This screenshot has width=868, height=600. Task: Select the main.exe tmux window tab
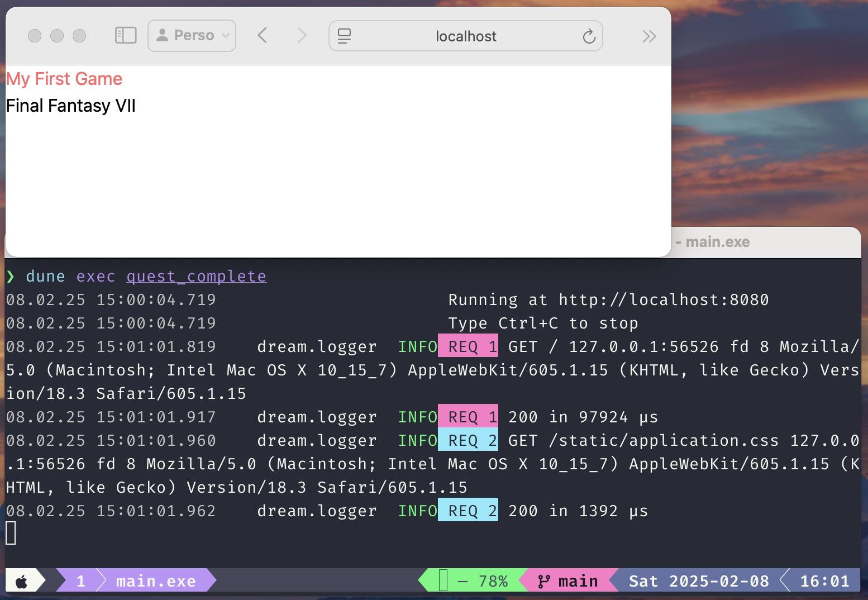(156, 582)
